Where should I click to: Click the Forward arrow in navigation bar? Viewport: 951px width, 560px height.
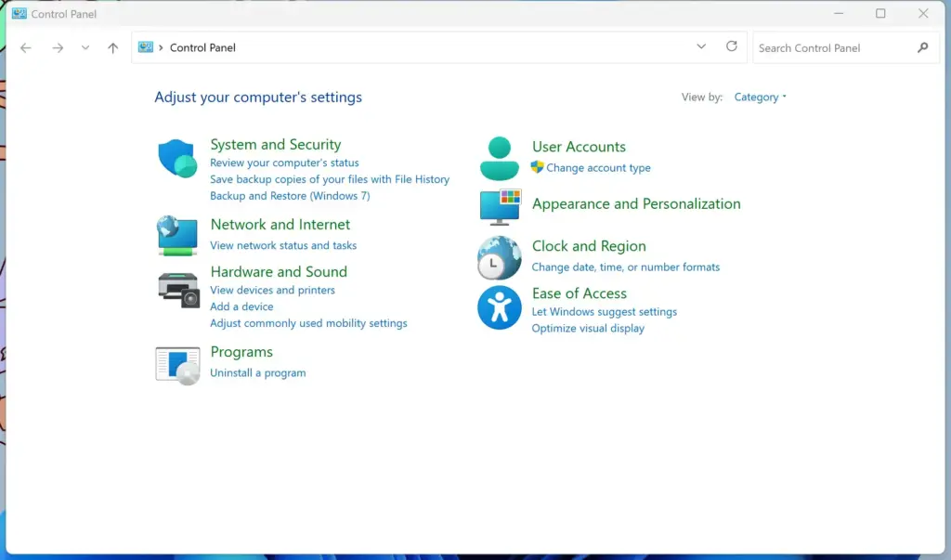coord(58,48)
